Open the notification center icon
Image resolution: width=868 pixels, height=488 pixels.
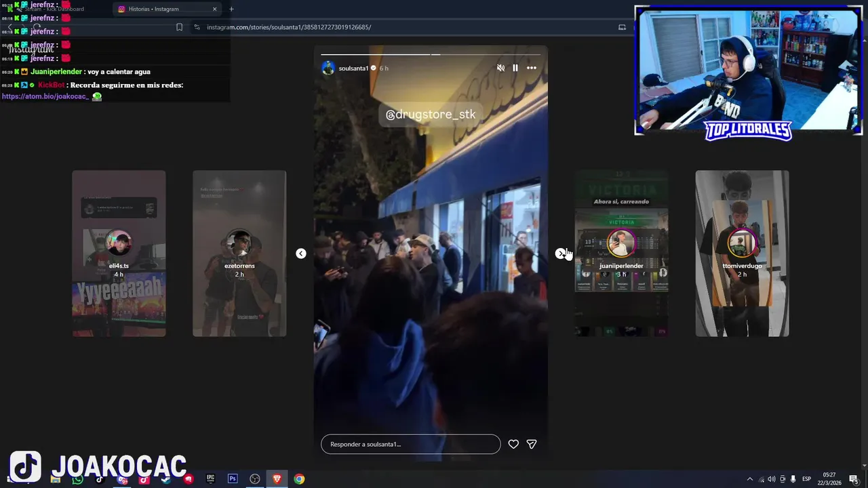pyautogui.click(x=853, y=479)
